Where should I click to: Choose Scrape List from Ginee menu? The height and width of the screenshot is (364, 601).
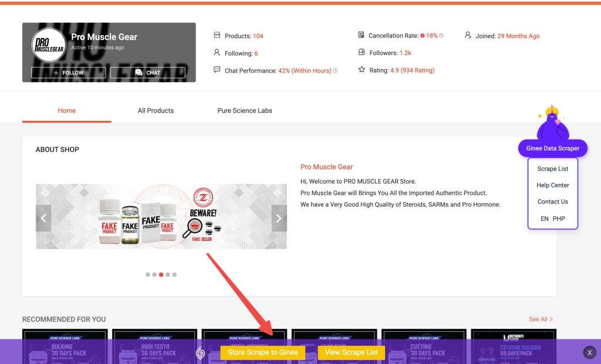(x=553, y=169)
